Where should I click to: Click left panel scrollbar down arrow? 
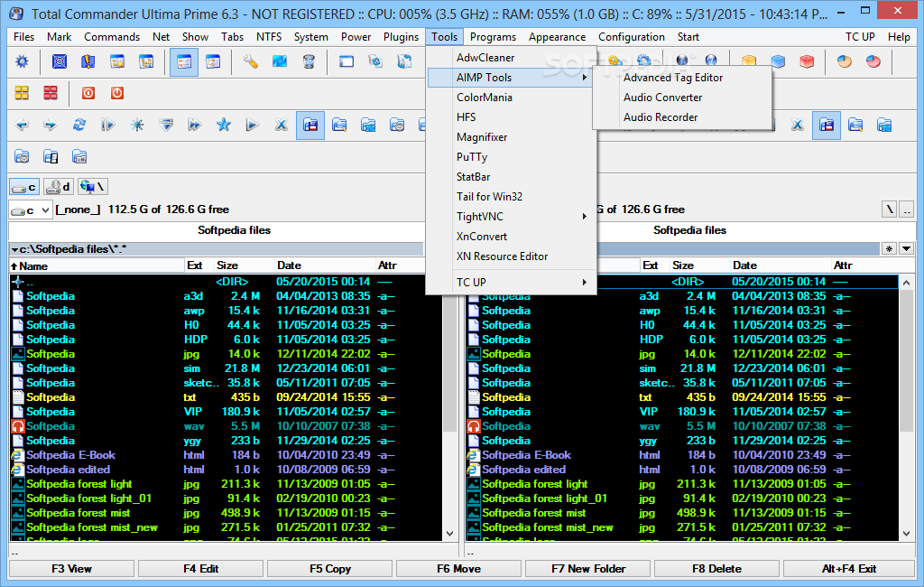(x=449, y=534)
